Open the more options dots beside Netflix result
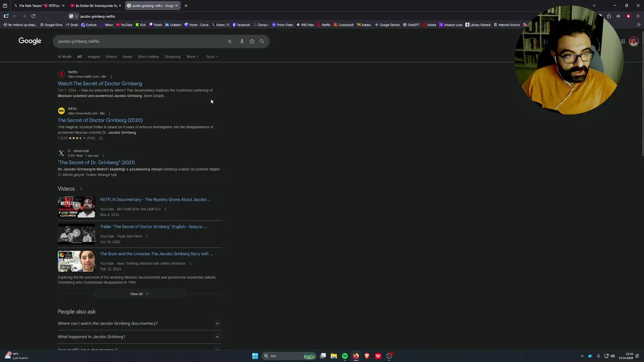The height and width of the screenshot is (362, 644). (111, 76)
